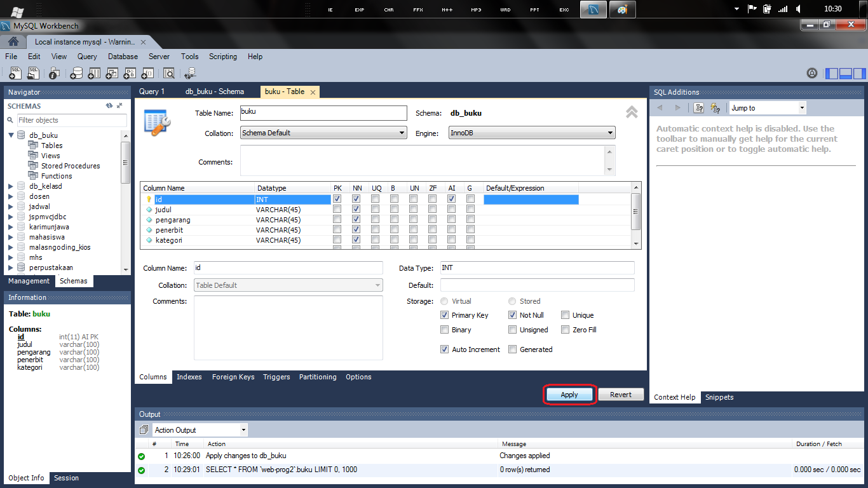Screen dimensions: 868x488
Task: Click the MySQL Workbench taskbar icon
Action: coord(593,10)
